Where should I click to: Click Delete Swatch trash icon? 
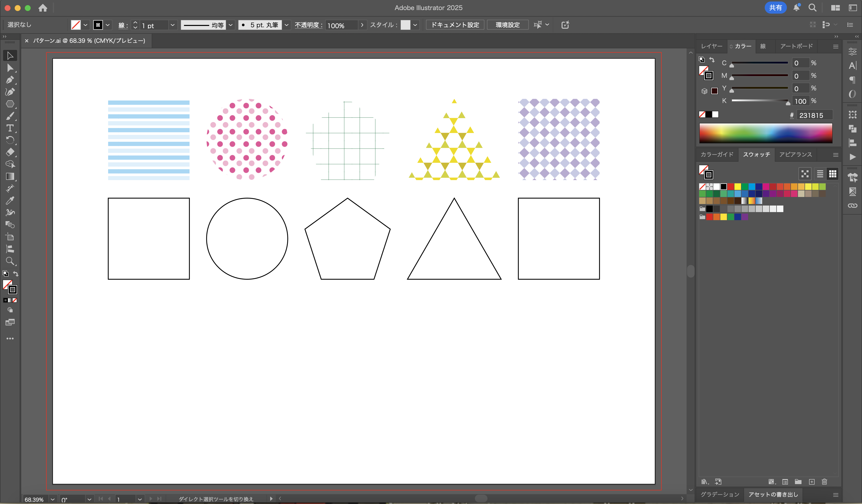pyautogui.click(x=824, y=482)
